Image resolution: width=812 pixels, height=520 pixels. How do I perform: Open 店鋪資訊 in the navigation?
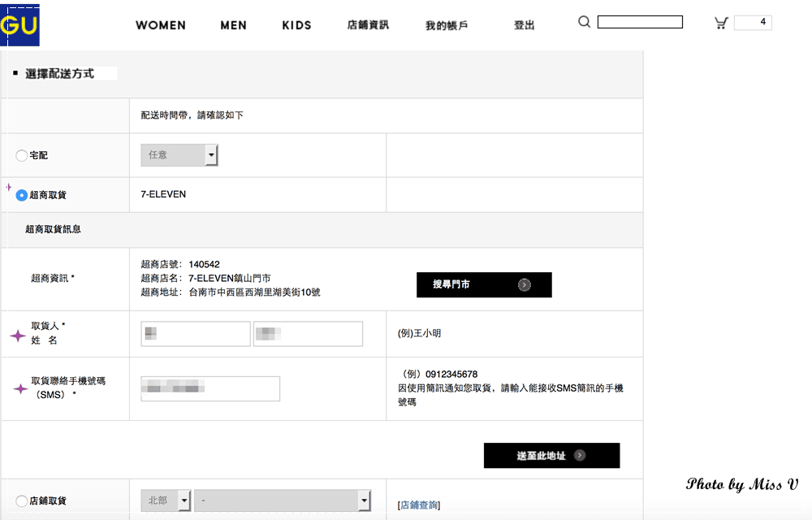pyautogui.click(x=368, y=25)
